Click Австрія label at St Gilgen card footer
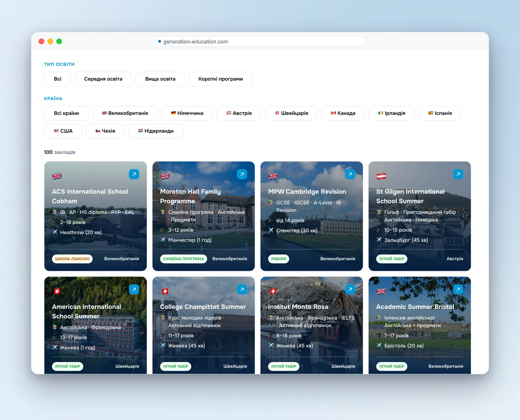 pyautogui.click(x=455, y=259)
